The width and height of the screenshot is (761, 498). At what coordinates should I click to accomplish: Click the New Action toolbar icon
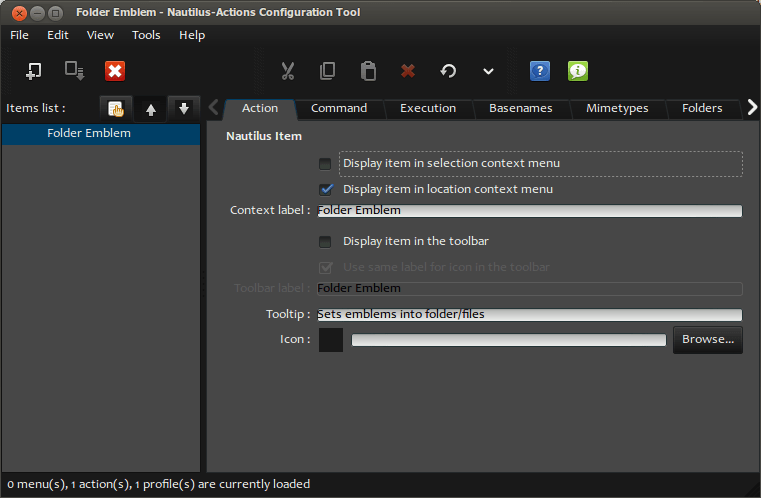click(33, 71)
